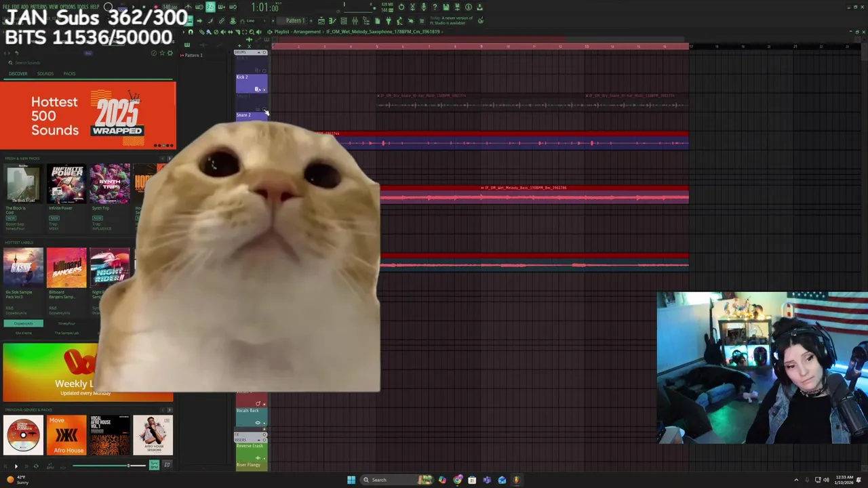Switch to the DISCOVER tab
The image size is (868, 488).
tap(18, 73)
